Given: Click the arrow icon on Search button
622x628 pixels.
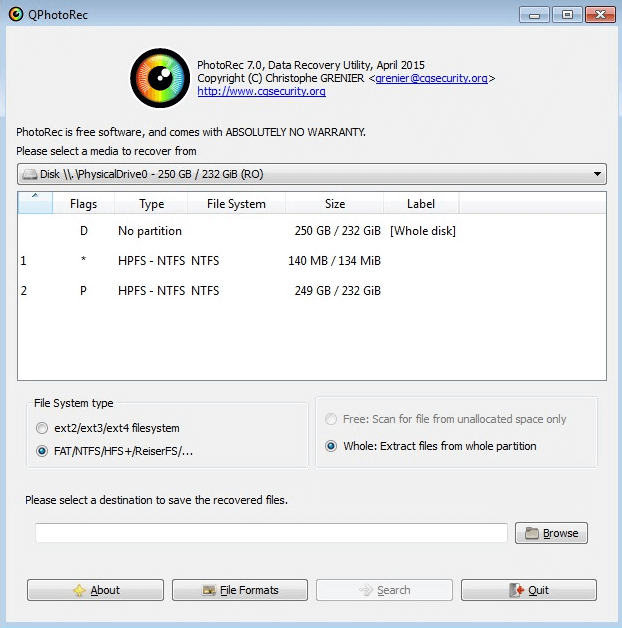Looking at the screenshot, I should (366, 590).
